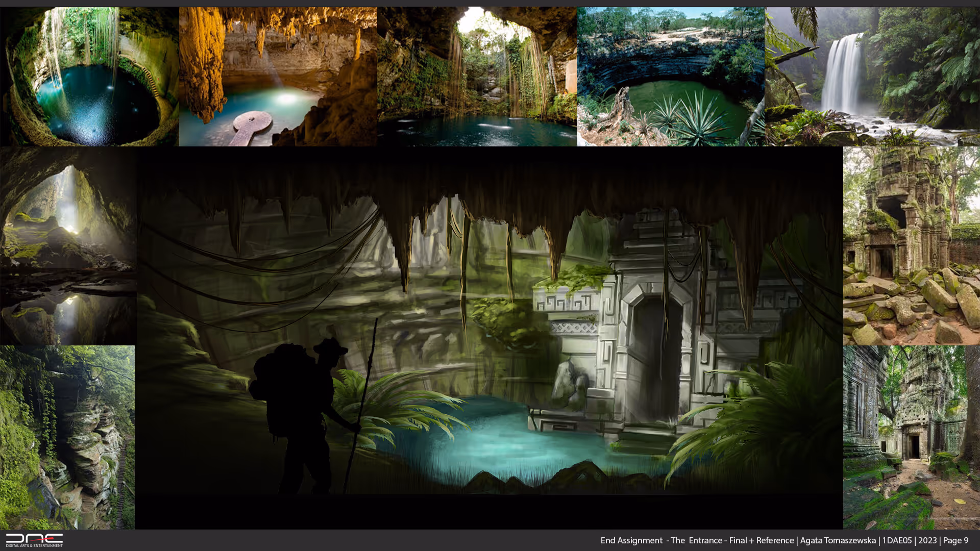Select the mossy rock cliff reference photo

67,437
